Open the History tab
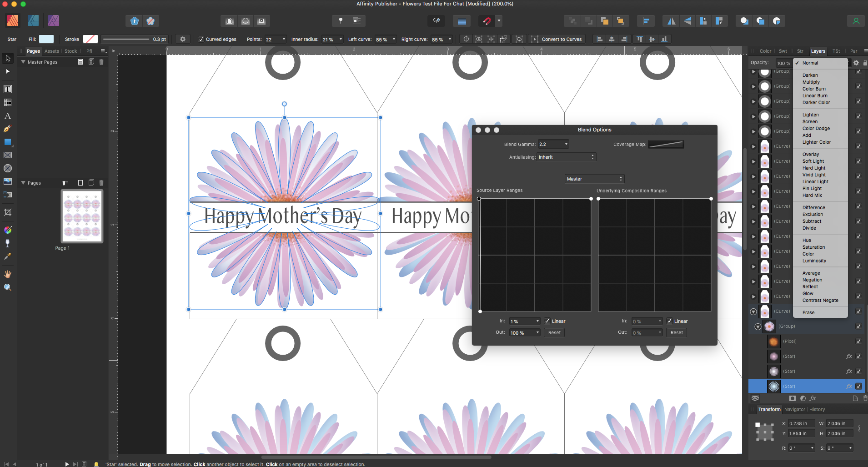 point(817,409)
